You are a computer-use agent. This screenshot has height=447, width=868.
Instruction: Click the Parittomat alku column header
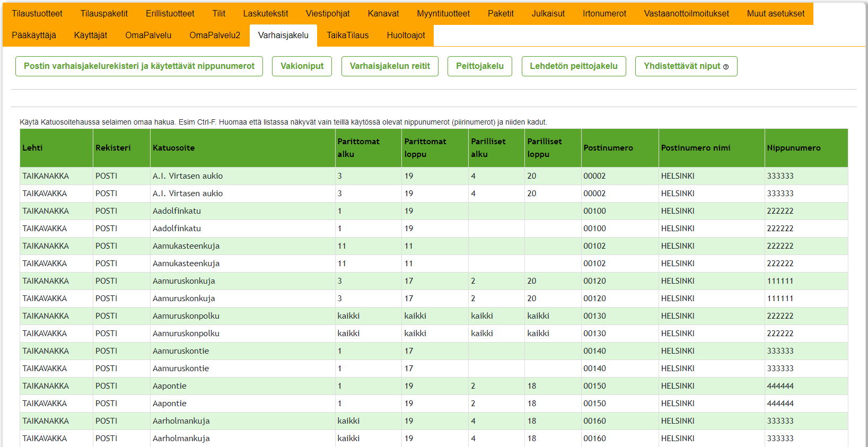(x=369, y=148)
